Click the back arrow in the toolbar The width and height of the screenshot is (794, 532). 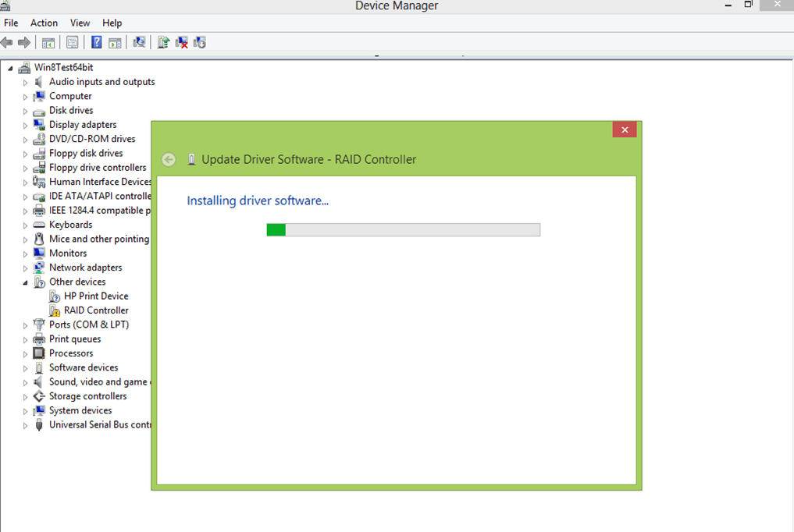tap(7, 42)
